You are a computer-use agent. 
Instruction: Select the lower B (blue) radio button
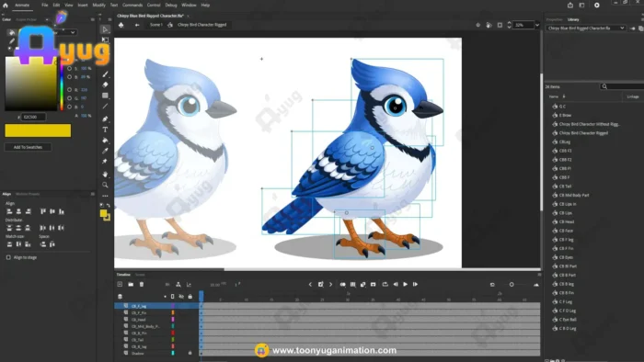coord(69,107)
